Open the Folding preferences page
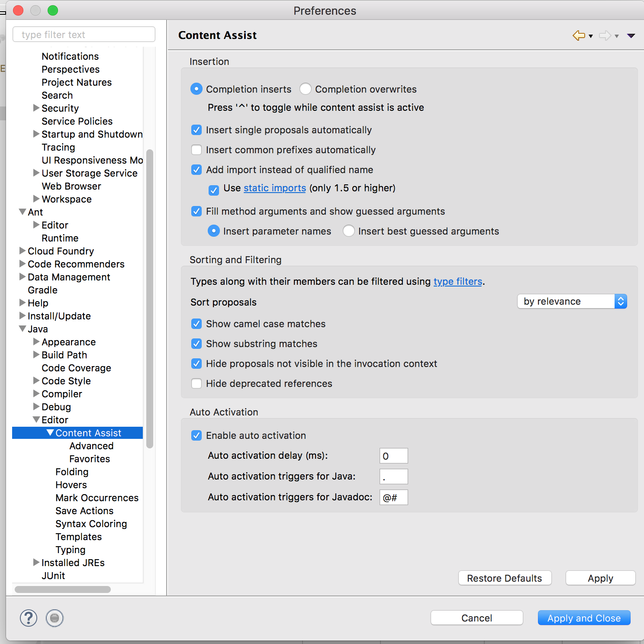Screen dimensions: 644x644 tap(72, 472)
